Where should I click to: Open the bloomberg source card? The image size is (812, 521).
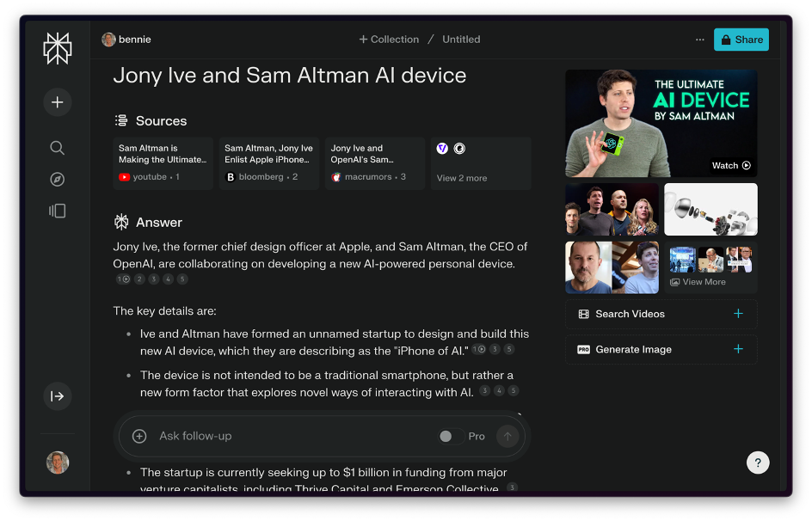tap(268, 163)
